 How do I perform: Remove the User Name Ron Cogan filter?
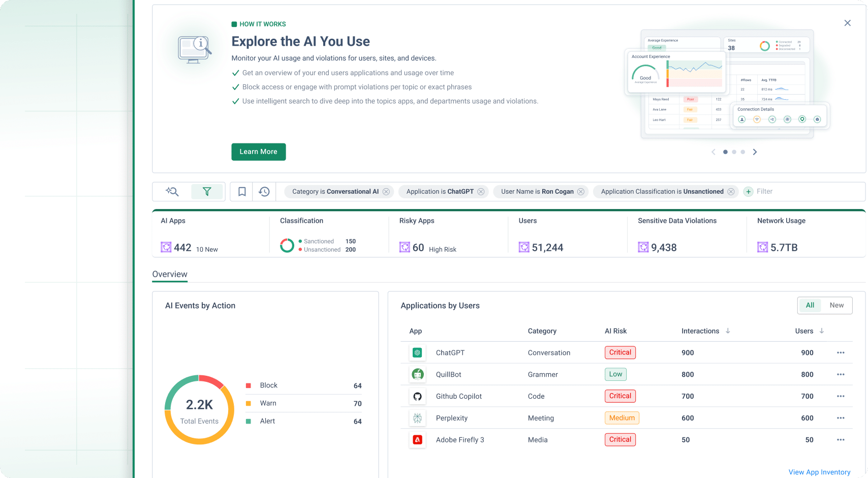tap(581, 192)
